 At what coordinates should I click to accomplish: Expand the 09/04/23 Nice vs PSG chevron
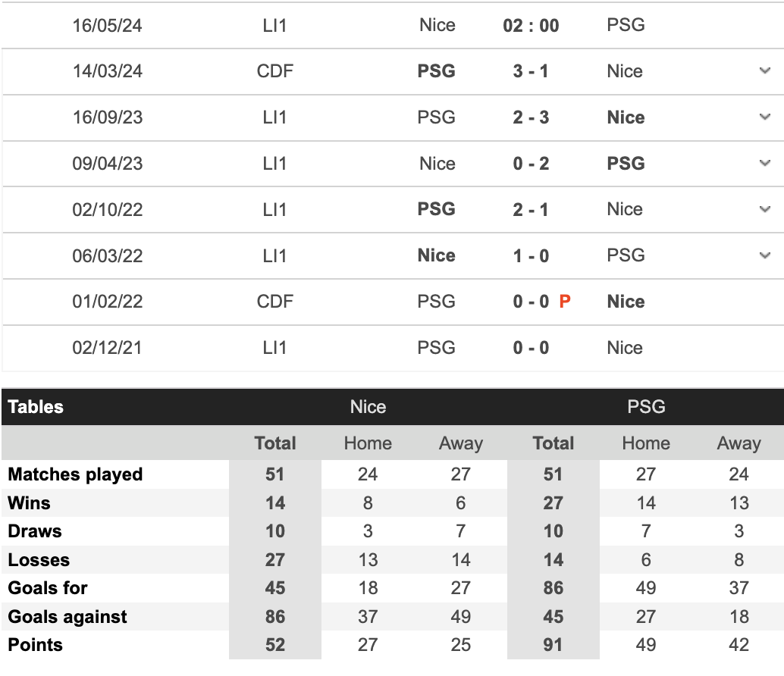[x=764, y=164]
